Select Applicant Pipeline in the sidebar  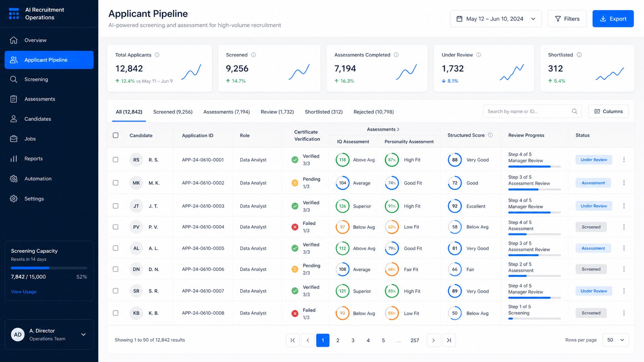point(49,60)
